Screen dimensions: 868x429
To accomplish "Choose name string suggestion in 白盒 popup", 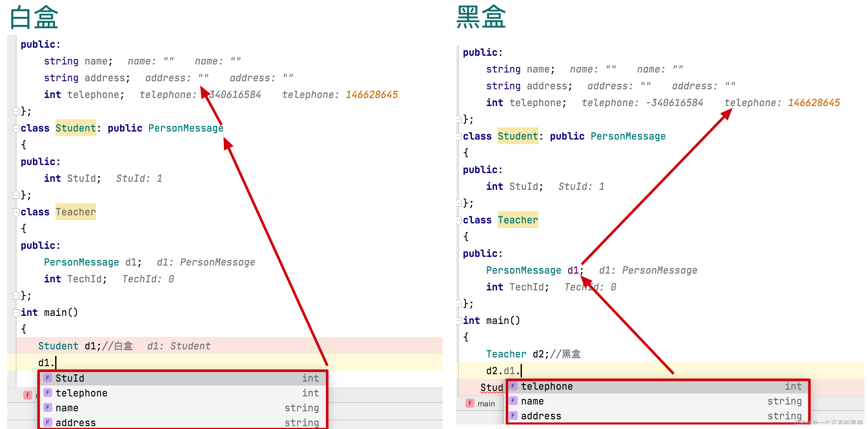I will (x=183, y=408).
